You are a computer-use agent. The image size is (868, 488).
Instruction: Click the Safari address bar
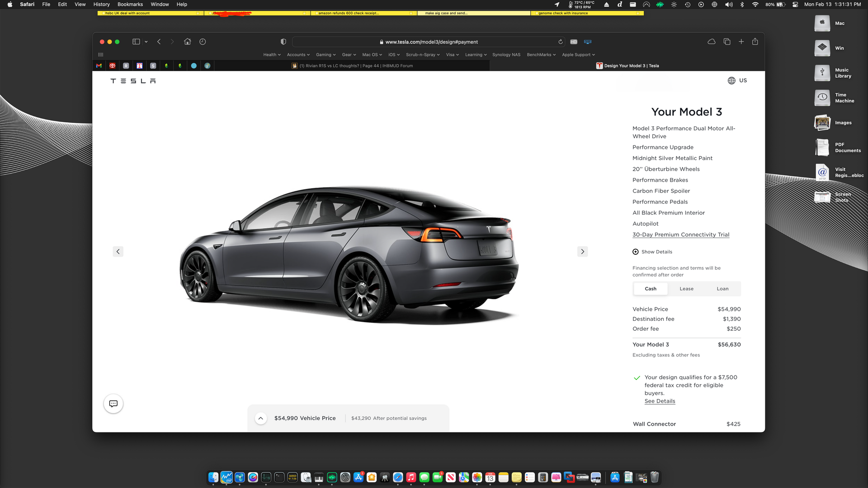pyautogui.click(x=429, y=42)
